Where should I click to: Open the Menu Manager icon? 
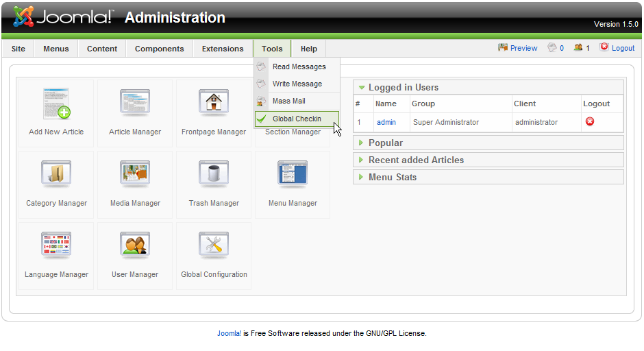[x=293, y=174]
